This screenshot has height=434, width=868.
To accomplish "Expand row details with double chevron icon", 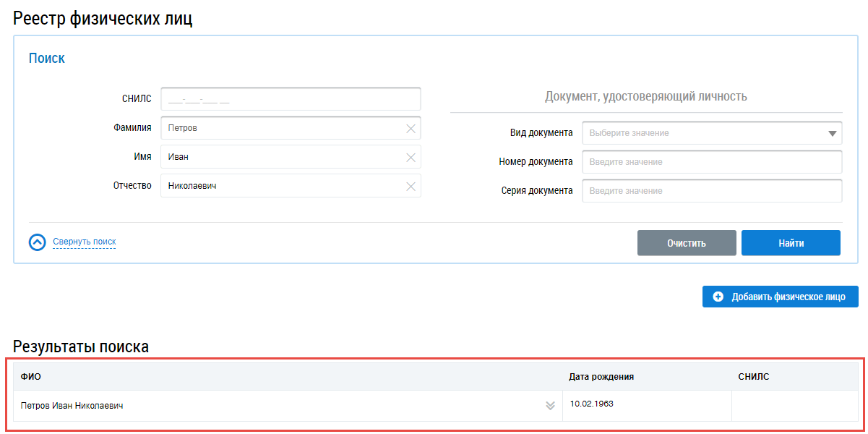I will point(550,406).
